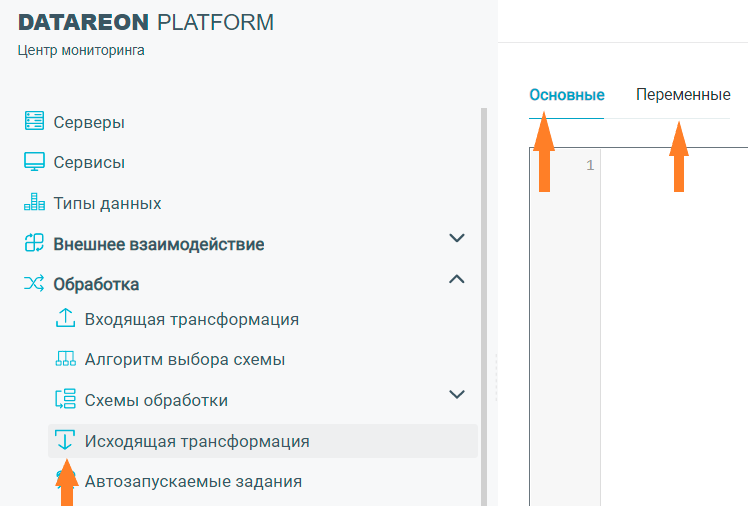Click the Сервисы monitor icon
Image resolution: width=748 pixels, height=506 pixels.
point(35,162)
